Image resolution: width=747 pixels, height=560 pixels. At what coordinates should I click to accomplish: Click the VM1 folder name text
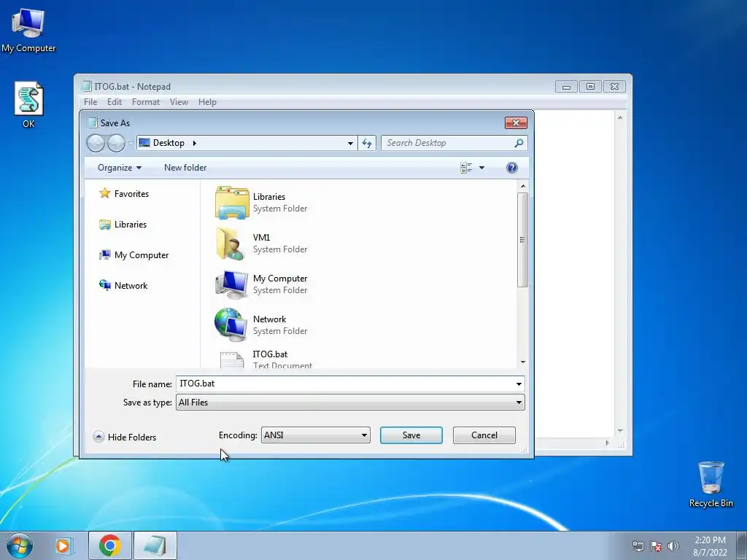262,237
